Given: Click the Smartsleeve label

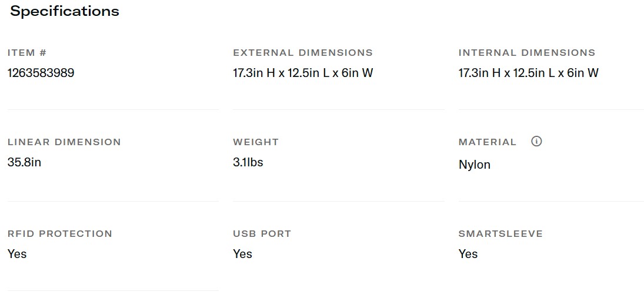Looking at the screenshot, I should coord(500,234).
